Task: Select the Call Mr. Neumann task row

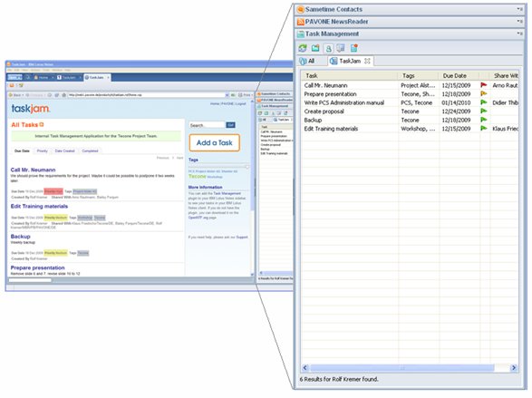Action: coord(410,85)
